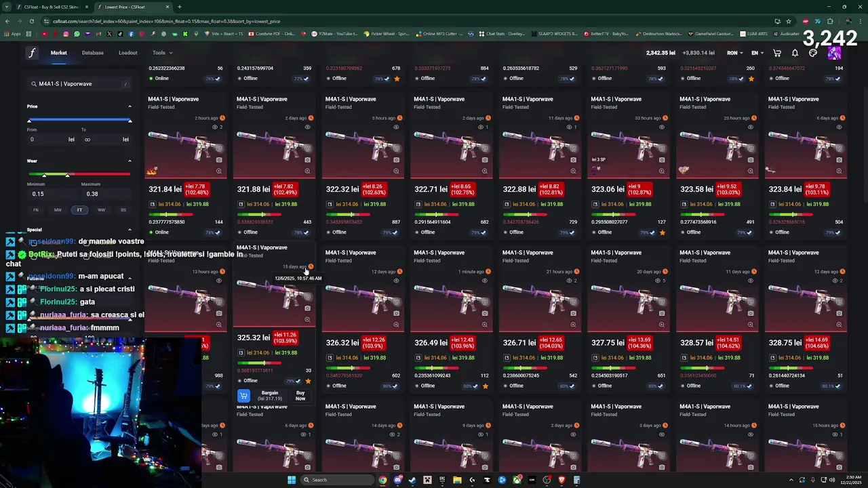Click the camera icon on the 326.49 lei listing
The height and width of the screenshot is (488, 868).
point(485,314)
